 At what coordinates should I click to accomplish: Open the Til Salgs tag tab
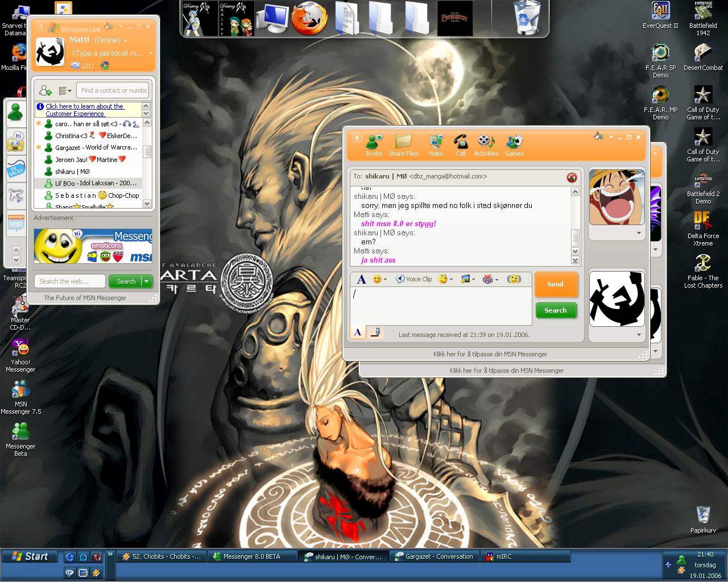pos(15,168)
